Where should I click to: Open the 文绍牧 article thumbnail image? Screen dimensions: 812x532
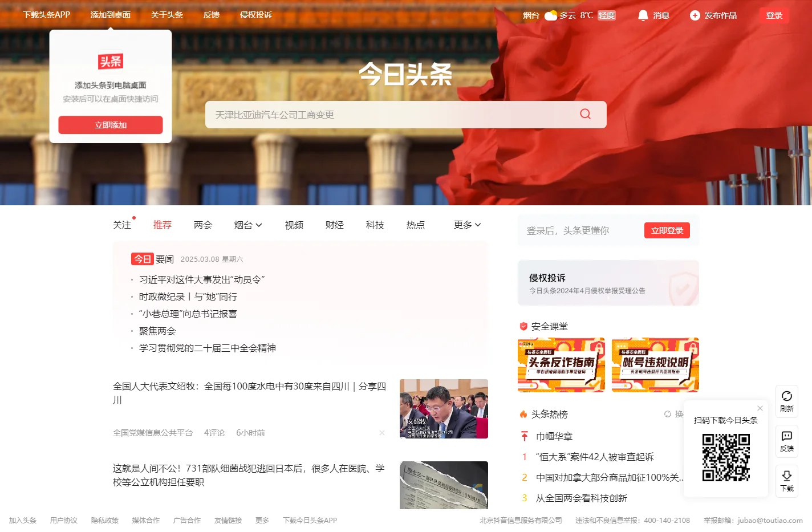(x=444, y=409)
